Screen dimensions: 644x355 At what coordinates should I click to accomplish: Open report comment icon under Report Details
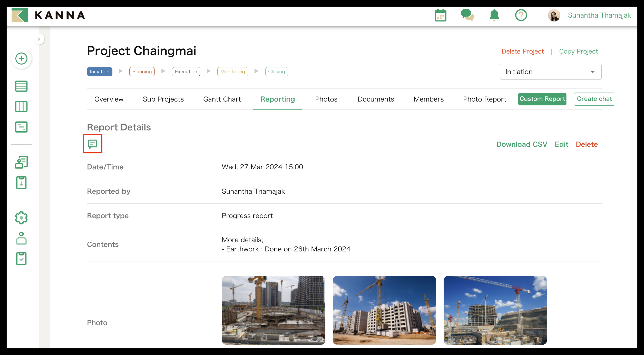pos(92,144)
